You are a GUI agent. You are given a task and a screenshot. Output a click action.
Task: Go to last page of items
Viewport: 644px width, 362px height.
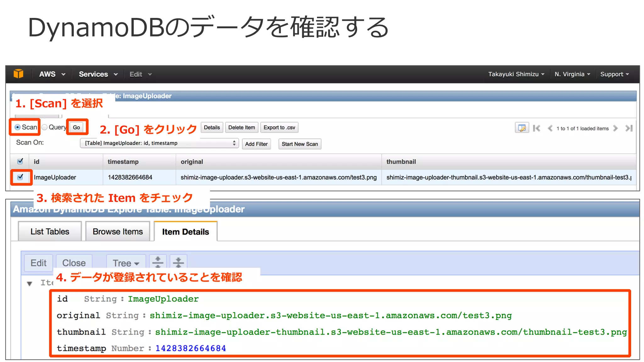(x=629, y=128)
